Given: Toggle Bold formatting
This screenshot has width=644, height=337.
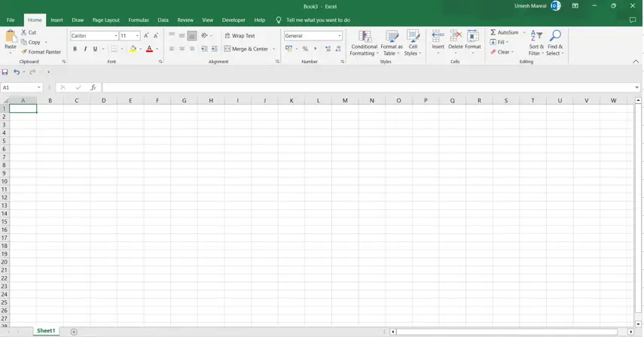Looking at the screenshot, I should [x=75, y=49].
